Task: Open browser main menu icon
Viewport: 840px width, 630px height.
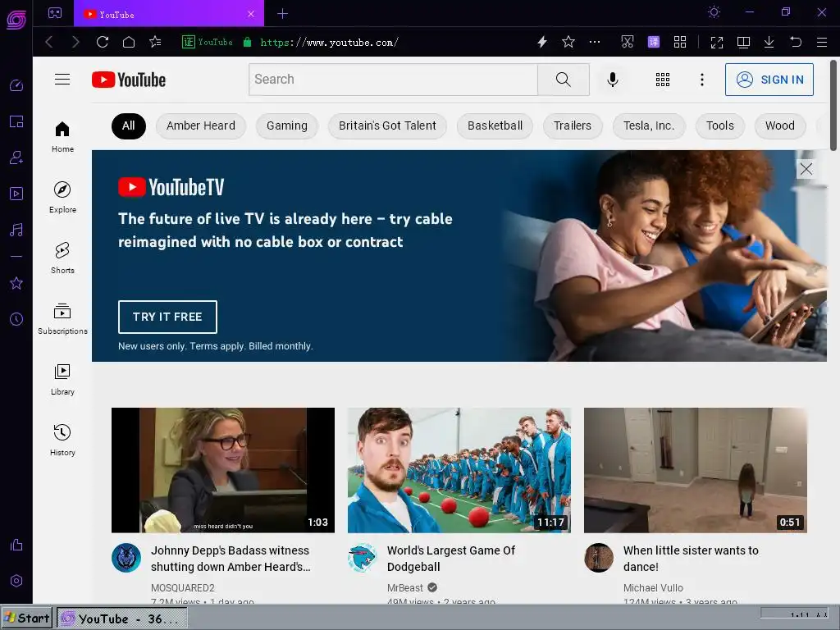Action: coord(822,42)
